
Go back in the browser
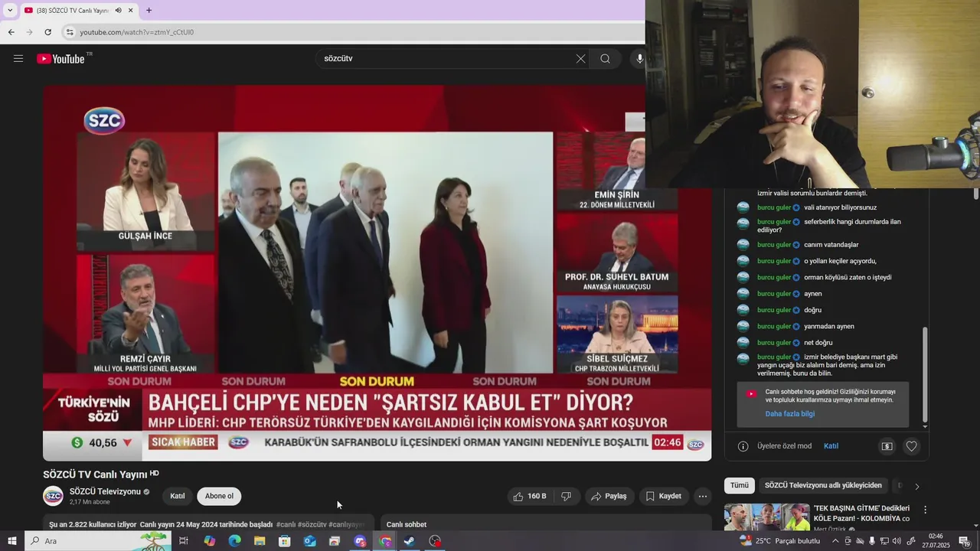(x=11, y=32)
